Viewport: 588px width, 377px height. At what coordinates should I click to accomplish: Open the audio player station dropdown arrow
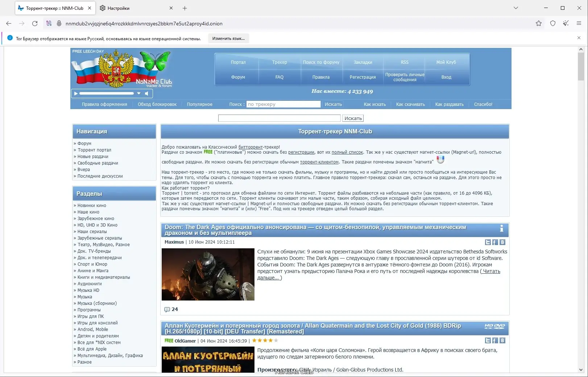139,94
